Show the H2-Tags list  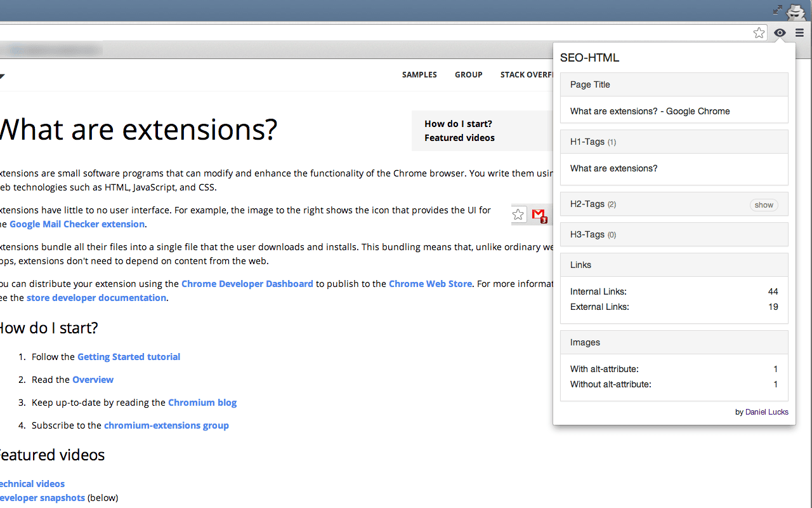764,205
